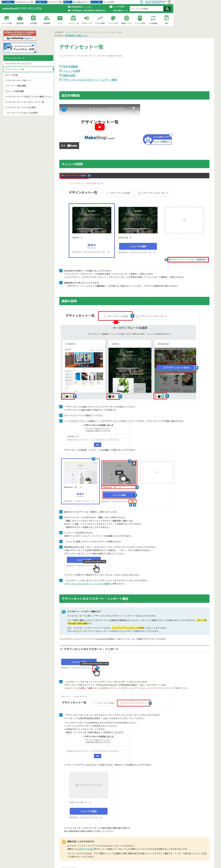Open 電子印鑑GMOサイン top bar link
Image resolution: width=221 pixels, height=868 pixels.
[x=81, y=2]
